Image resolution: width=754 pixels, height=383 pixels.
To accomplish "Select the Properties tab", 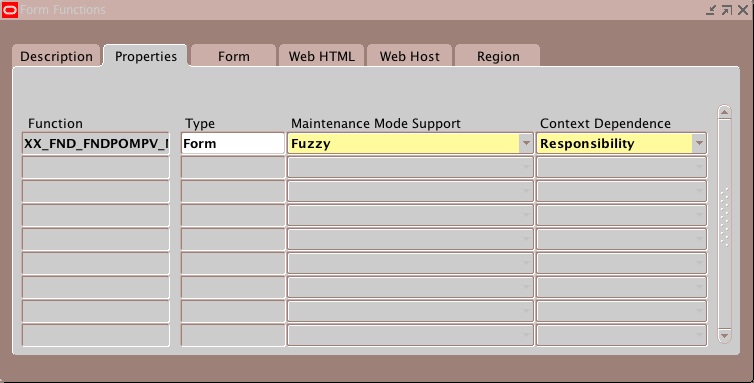I will coord(146,56).
